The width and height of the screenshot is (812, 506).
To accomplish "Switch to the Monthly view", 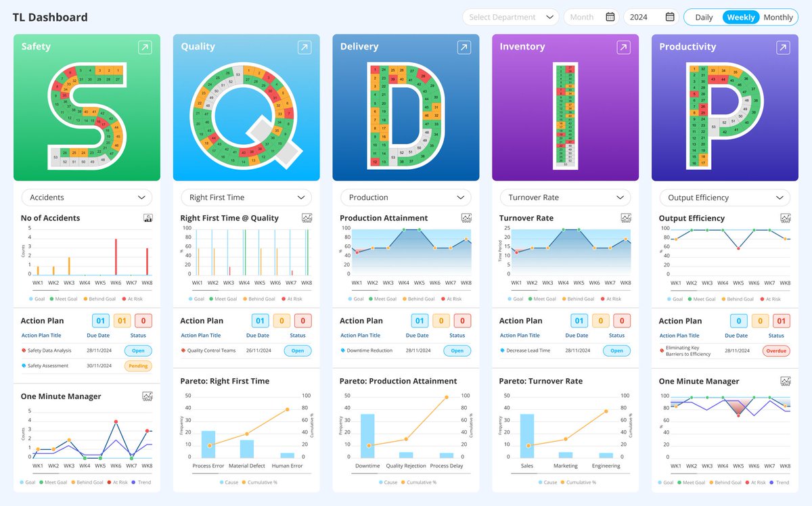I will (x=778, y=17).
